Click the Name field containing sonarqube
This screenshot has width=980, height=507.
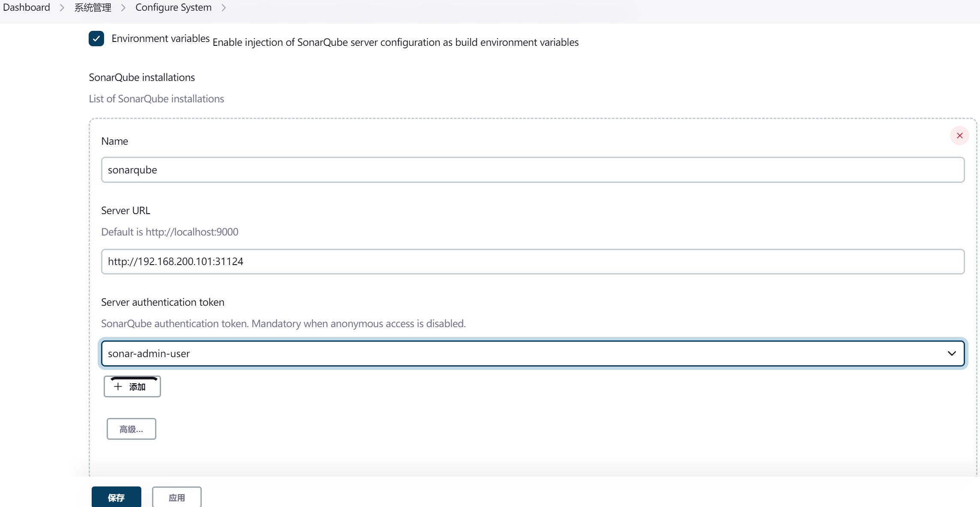pyautogui.click(x=533, y=170)
